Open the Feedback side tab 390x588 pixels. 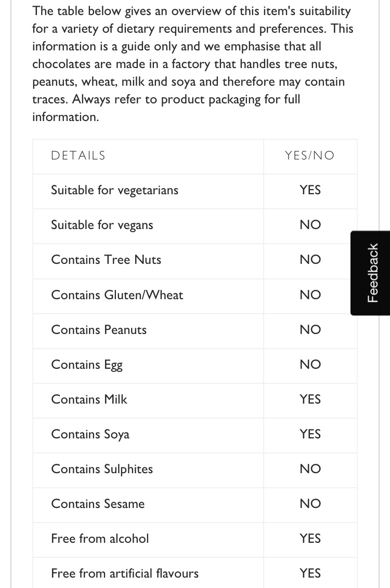coord(371,273)
